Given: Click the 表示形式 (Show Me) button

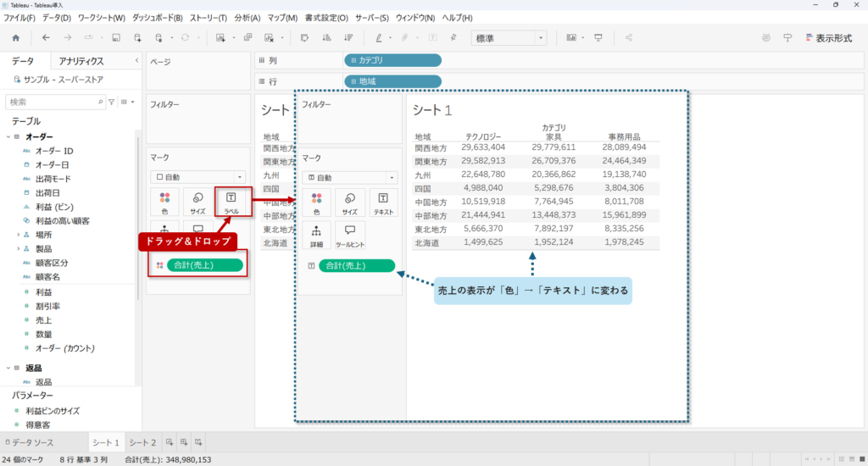Looking at the screenshot, I should click(828, 38).
